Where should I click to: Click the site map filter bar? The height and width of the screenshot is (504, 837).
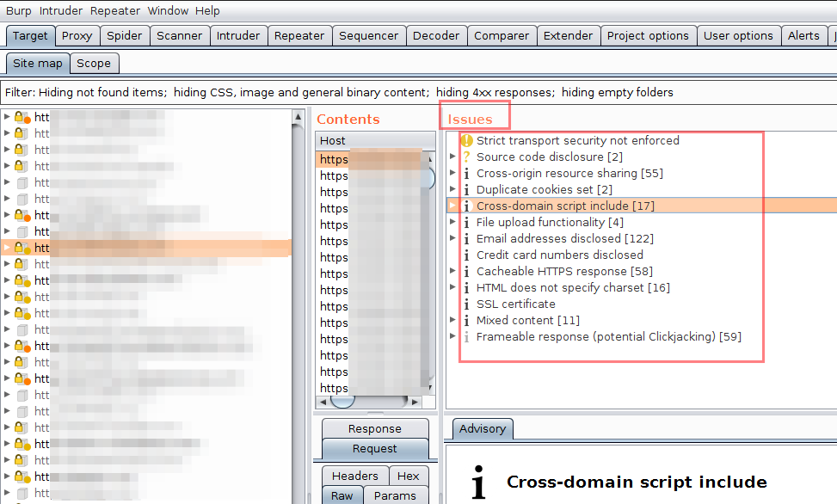418,92
